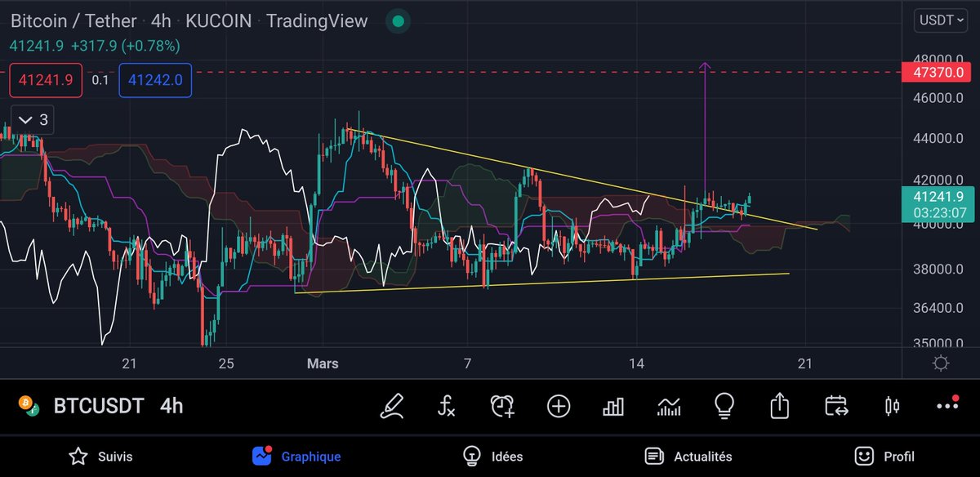
Task: Change the 4h timeframe interval
Action: click(x=171, y=406)
